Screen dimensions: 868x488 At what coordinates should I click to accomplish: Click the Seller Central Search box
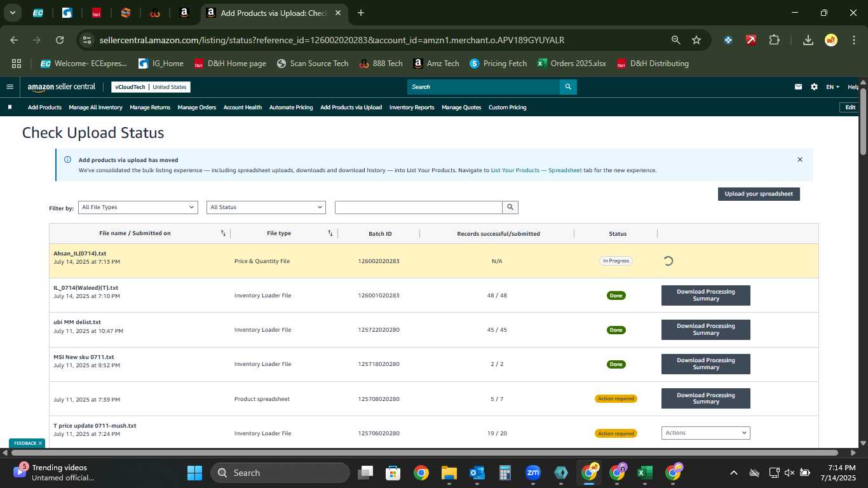(x=484, y=87)
